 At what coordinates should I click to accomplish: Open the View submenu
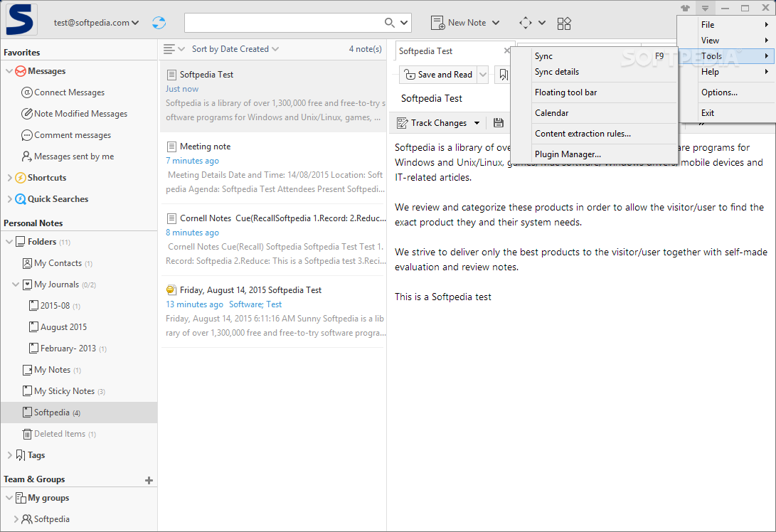(x=725, y=41)
